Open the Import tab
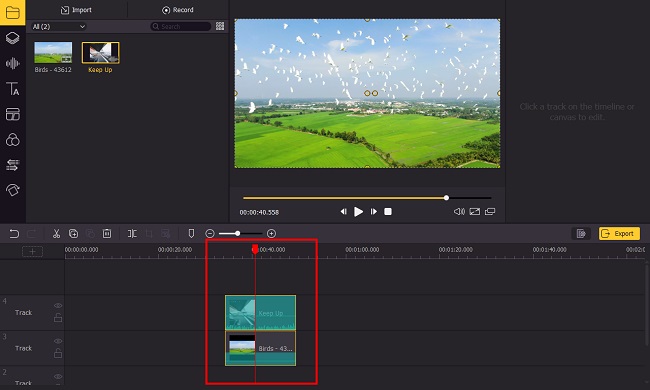650x390 pixels. click(76, 10)
